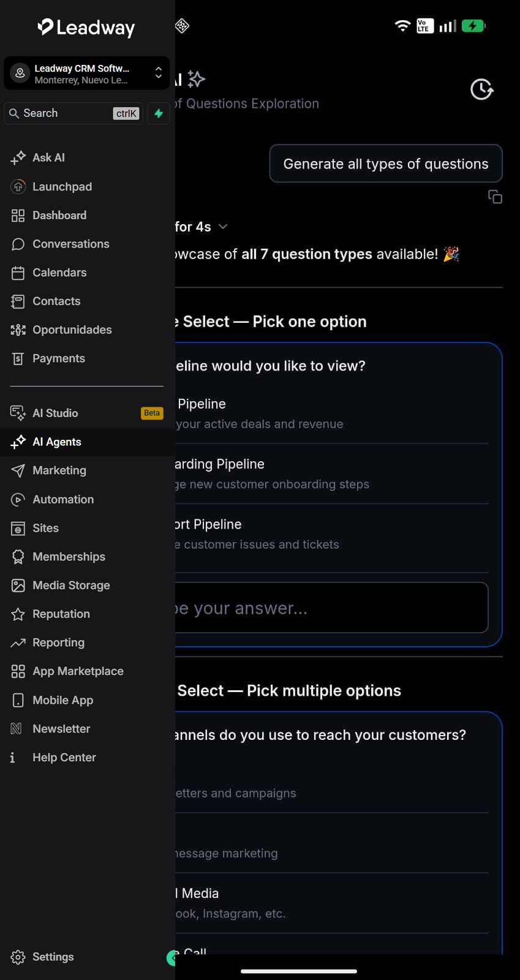Click the Media Storage image icon
The height and width of the screenshot is (980, 520).
pos(18,585)
